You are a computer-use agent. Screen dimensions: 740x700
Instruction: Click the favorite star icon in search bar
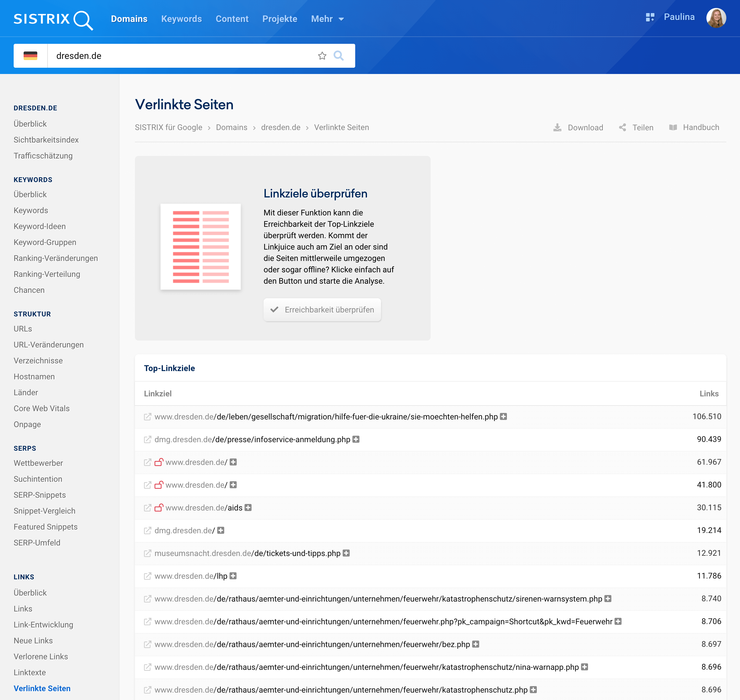point(322,56)
